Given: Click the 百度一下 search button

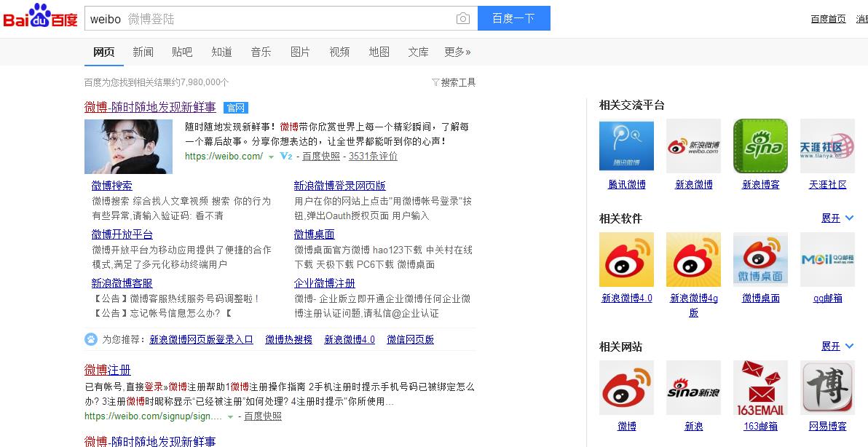Looking at the screenshot, I should [513, 18].
